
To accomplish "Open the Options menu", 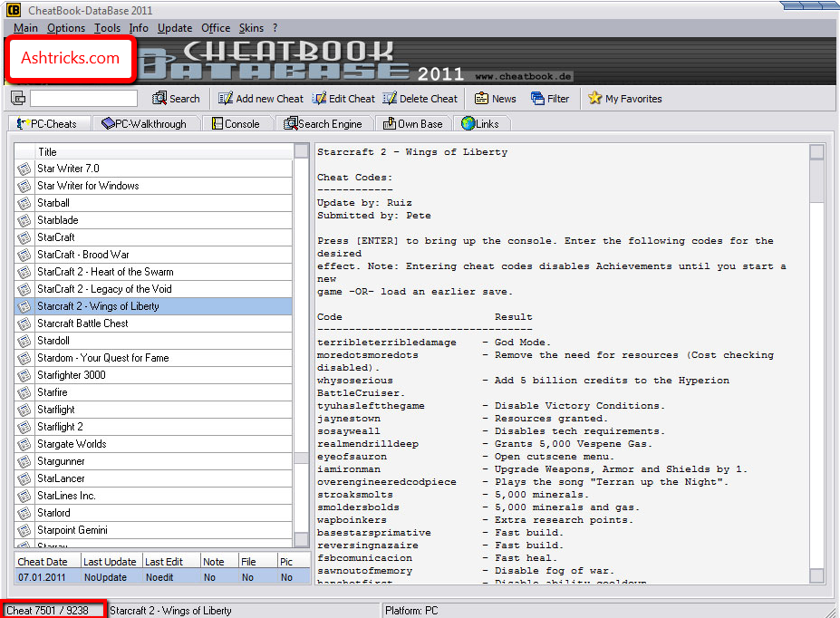I will (65, 28).
